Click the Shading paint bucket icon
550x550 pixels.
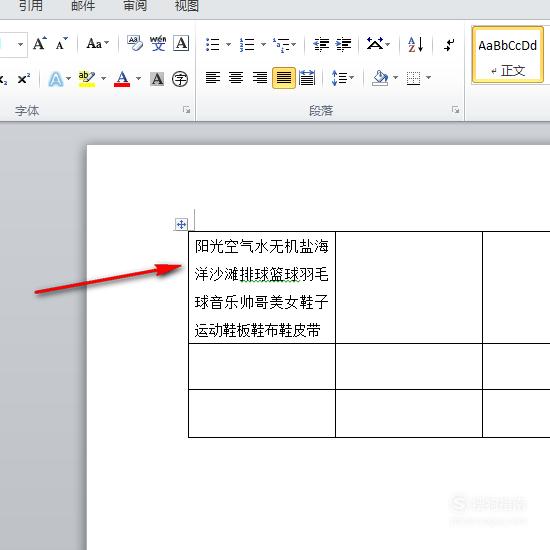(381, 78)
